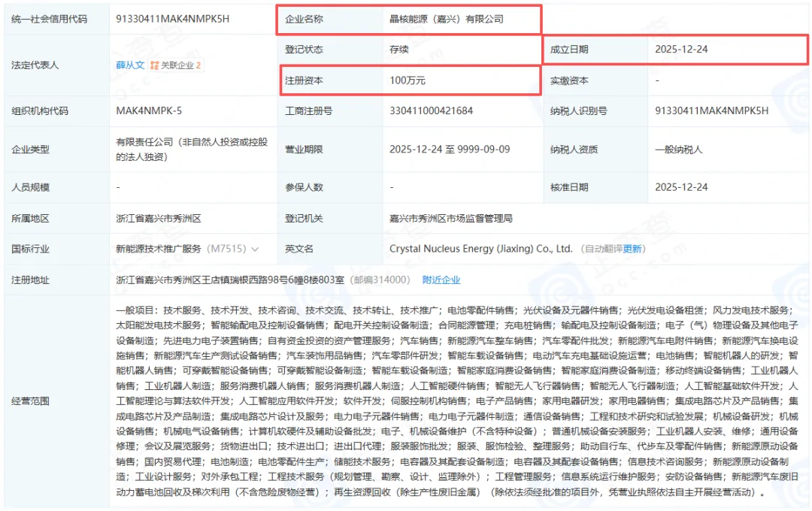
Task: Select English name Crystal Nucleus Energy (Jiaxing) Co., Ltd.
Action: click(x=480, y=249)
